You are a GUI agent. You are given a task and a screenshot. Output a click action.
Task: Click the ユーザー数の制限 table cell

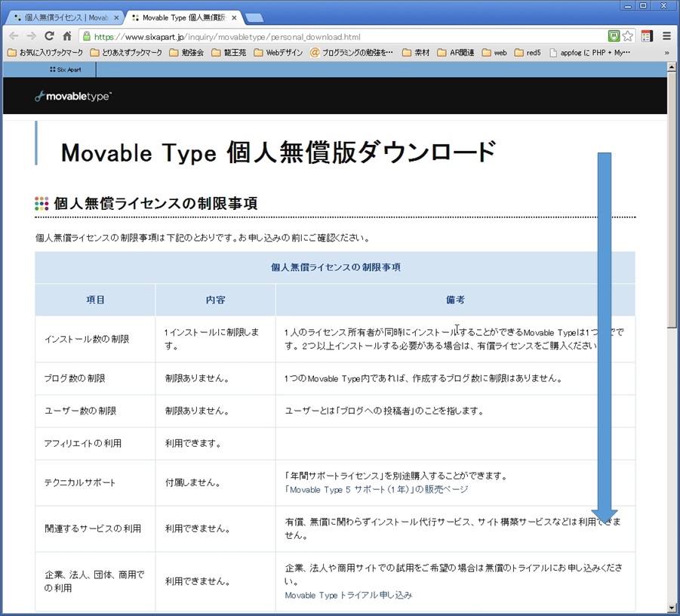pyautogui.click(x=95, y=411)
